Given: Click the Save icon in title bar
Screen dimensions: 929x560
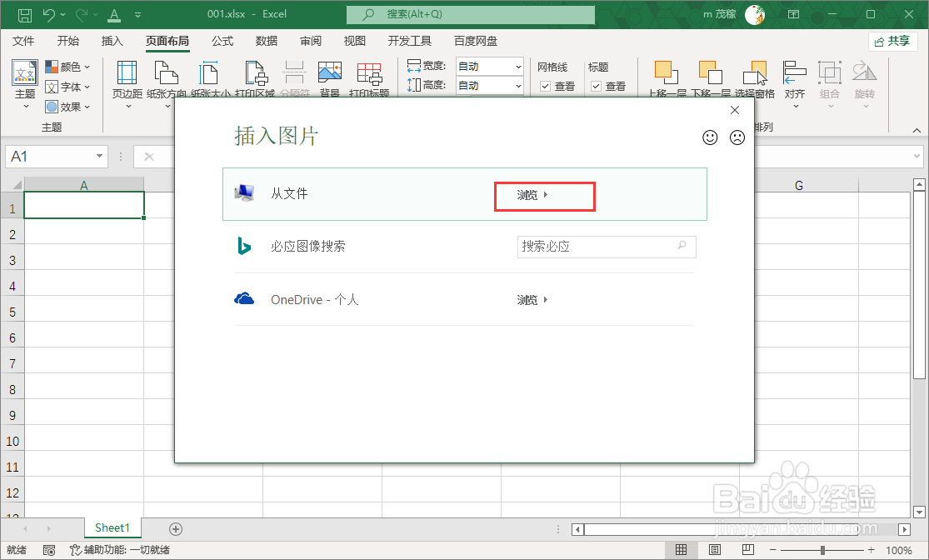Looking at the screenshot, I should (24, 15).
